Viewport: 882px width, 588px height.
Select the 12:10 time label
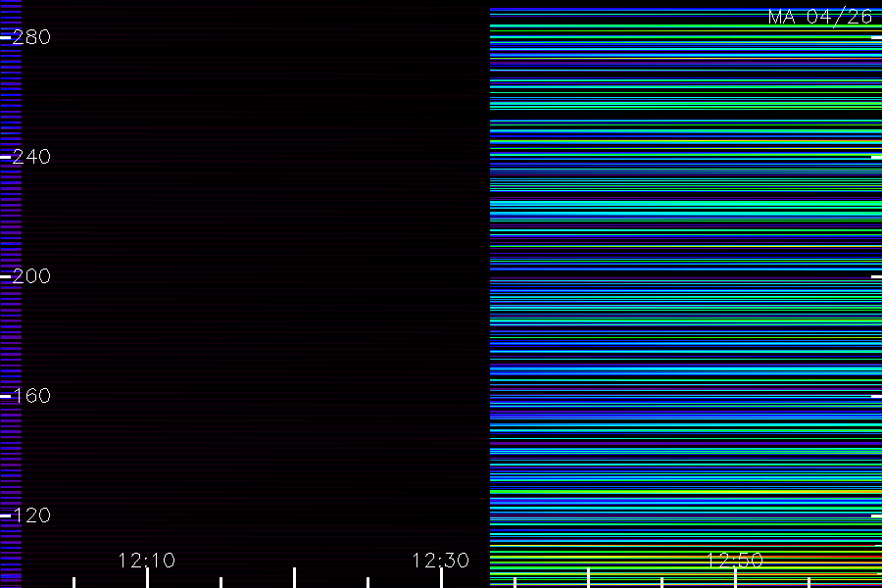tap(147, 561)
